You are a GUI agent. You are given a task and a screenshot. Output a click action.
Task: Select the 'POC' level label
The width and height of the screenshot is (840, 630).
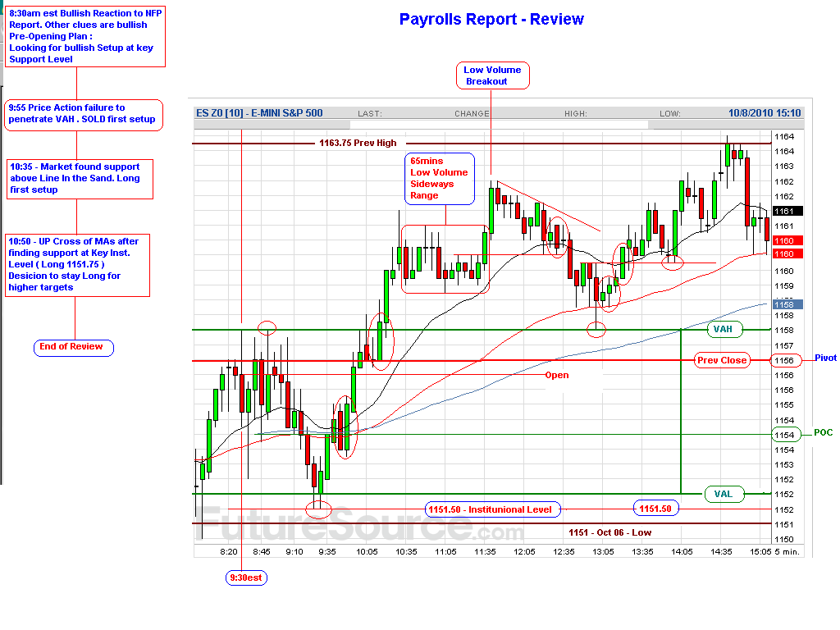pos(823,432)
